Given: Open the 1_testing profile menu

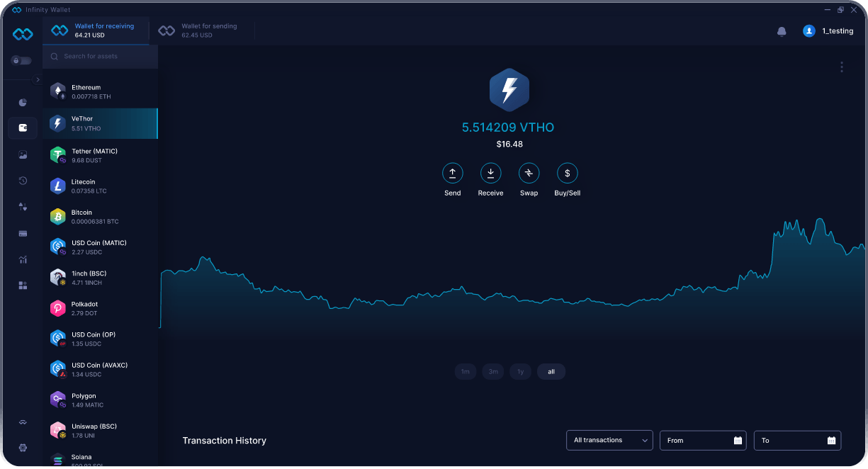Looking at the screenshot, I should coord(828,31).
